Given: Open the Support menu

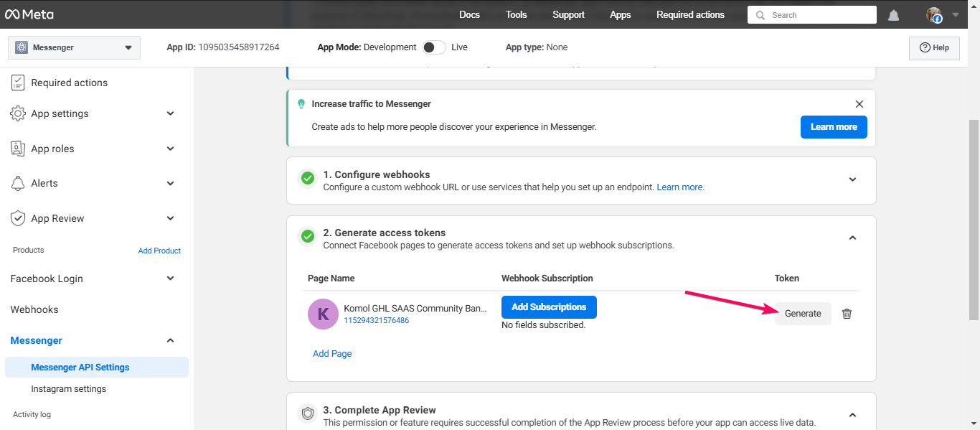Looking at the screenshot, I should (568, 15).
